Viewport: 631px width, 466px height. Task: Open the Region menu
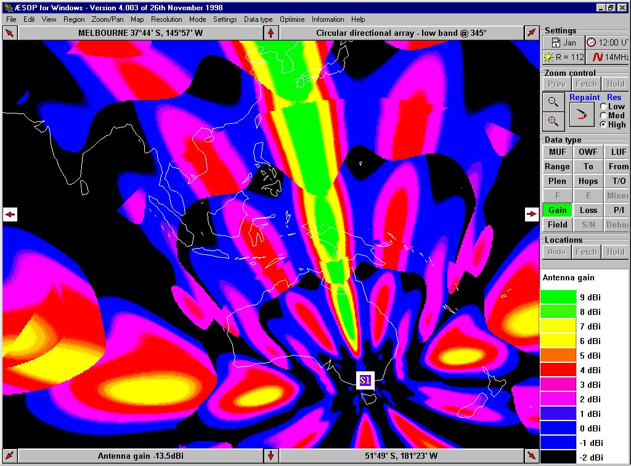tap(74, 19)
